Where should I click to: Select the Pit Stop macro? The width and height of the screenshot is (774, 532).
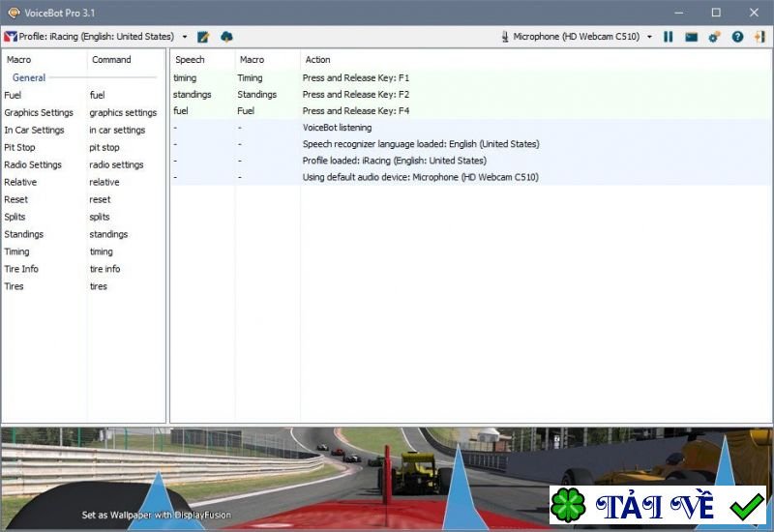pyautogui.click(x=19, y=147)
